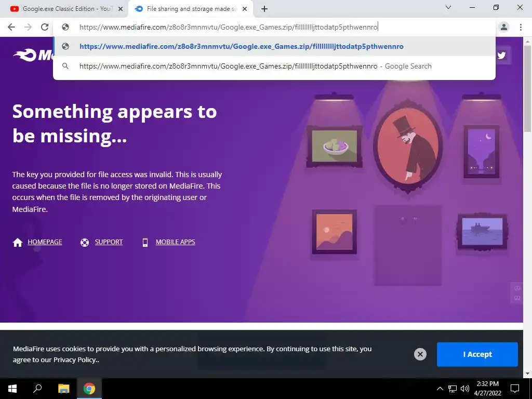Click the scrollbar up arrow

(x=527, y=41)
